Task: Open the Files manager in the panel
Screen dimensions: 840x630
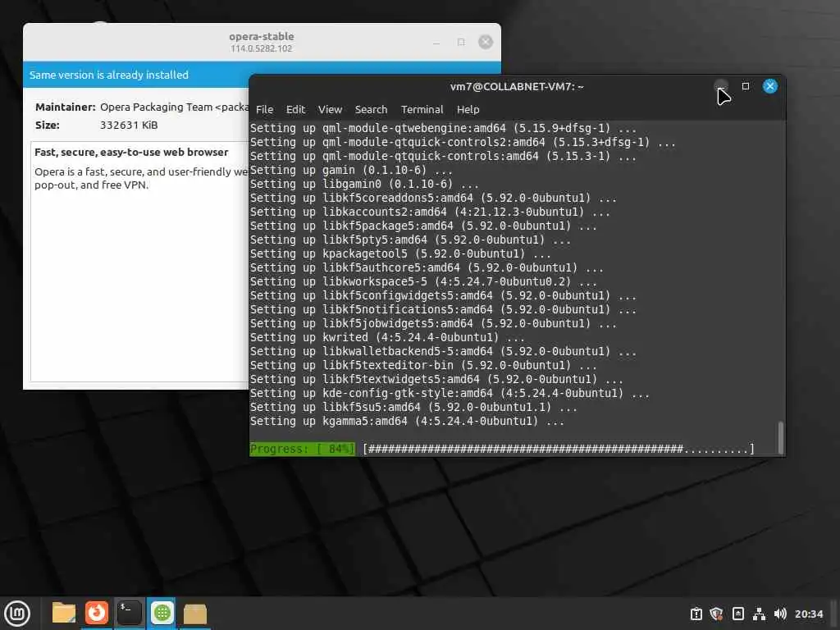Action: 64,613
